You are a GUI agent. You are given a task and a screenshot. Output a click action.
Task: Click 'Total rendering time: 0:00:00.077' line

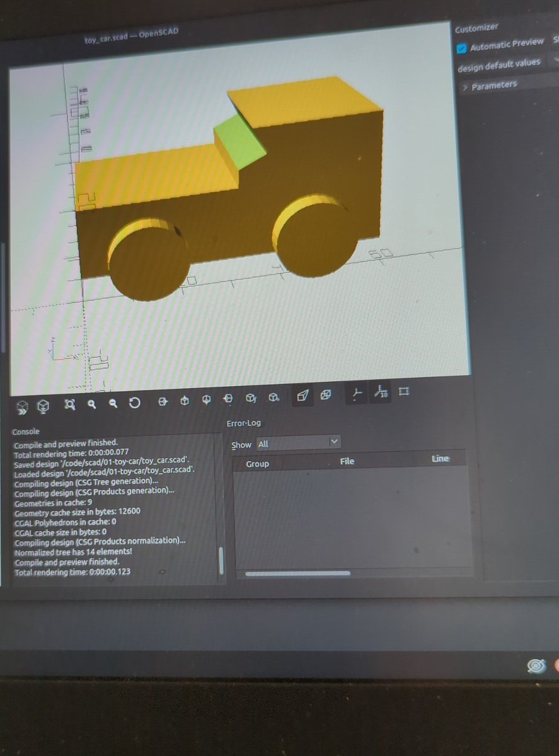click(x=71, y=452)
